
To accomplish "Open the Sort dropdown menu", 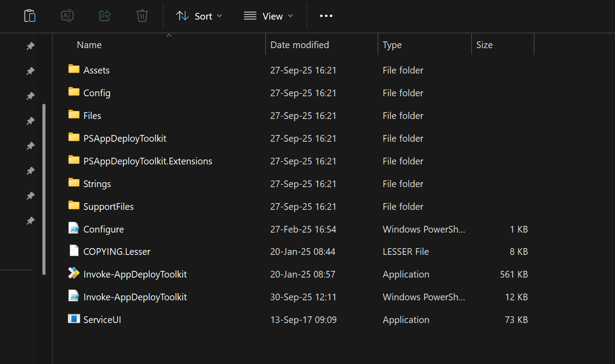I will point(199,16).
